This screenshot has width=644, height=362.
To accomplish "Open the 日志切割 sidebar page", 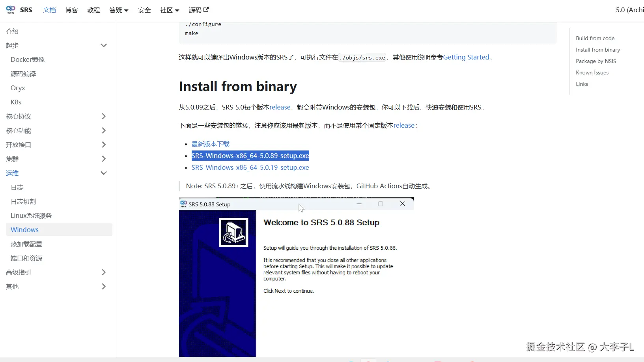I will tap(23, 201).
